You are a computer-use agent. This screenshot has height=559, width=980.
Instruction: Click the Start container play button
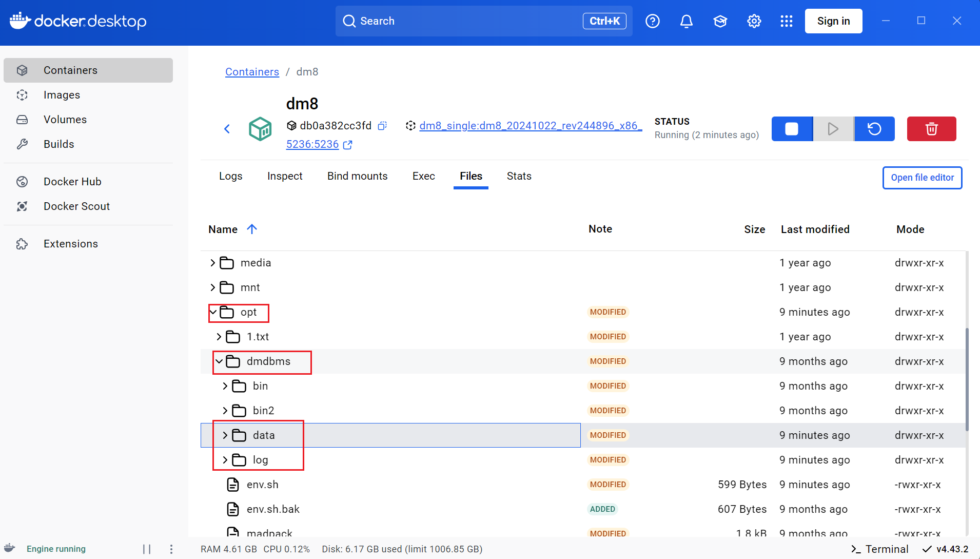pos(833,129)
